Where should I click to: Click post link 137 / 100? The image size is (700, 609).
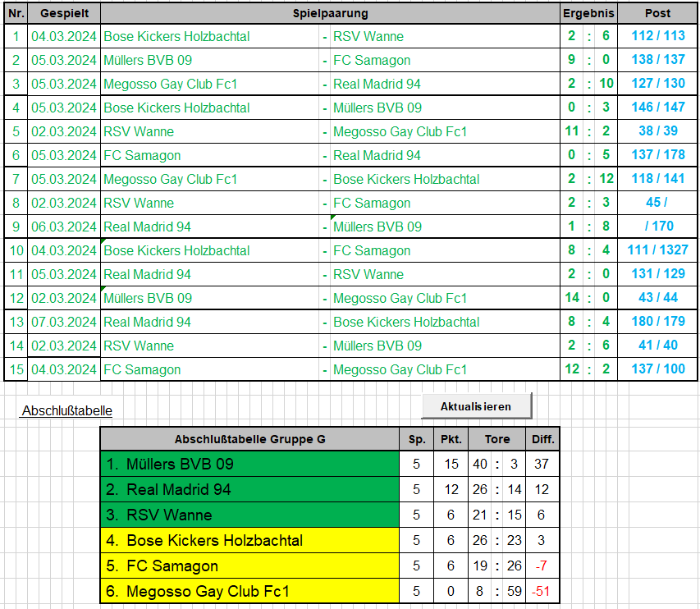[658, 369]
